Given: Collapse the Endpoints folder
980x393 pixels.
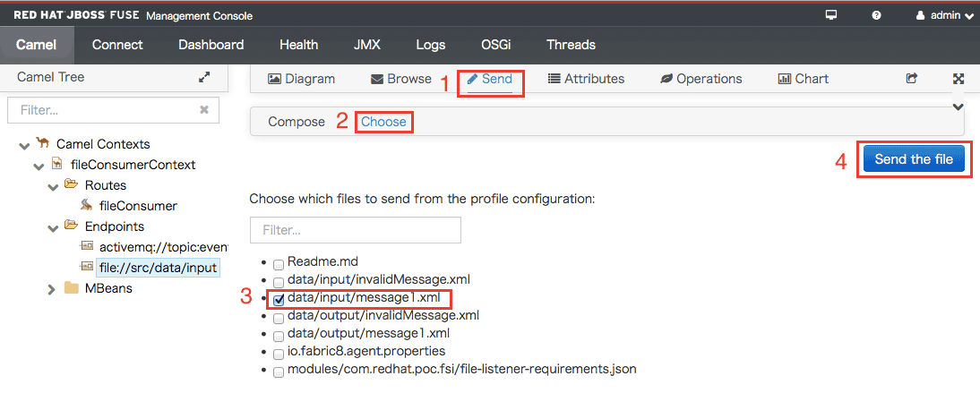Looking at the screenshot, I should (x=54, y=228).
